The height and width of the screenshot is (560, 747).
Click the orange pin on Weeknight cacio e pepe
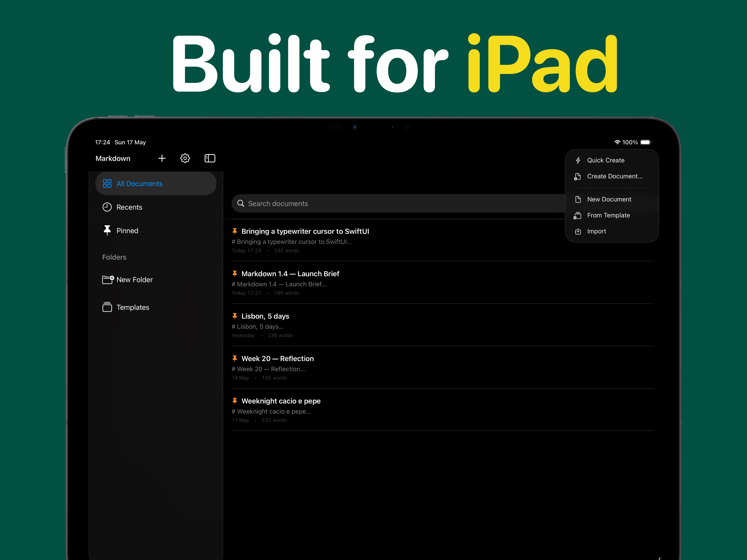point(235,401)
